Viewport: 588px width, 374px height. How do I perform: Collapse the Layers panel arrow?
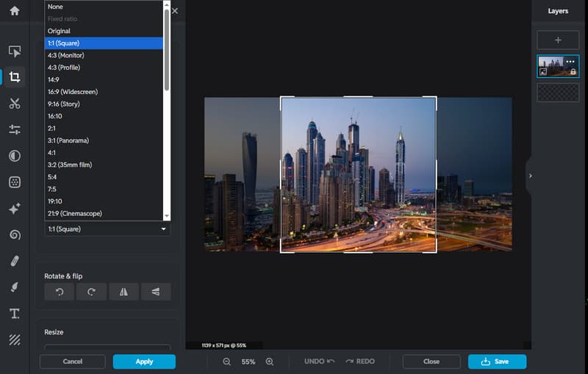[530, 176]
